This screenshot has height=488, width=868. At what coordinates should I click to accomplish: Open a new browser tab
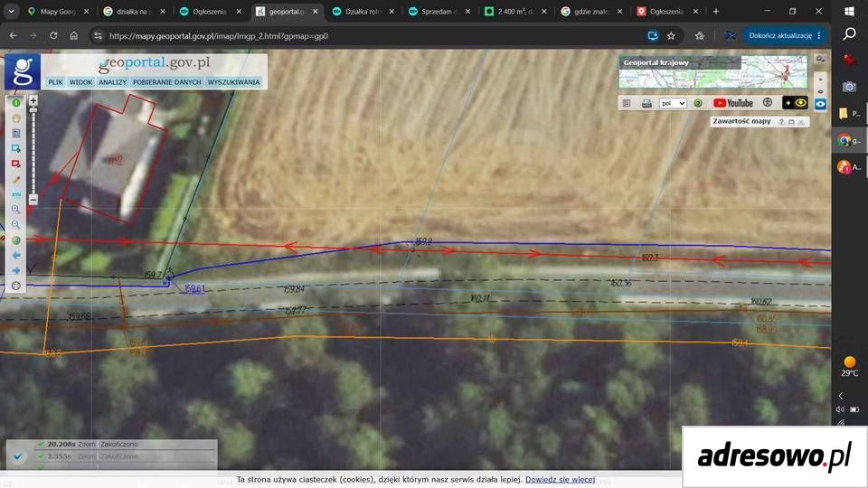pyautogui.click(x=716, y=11)
